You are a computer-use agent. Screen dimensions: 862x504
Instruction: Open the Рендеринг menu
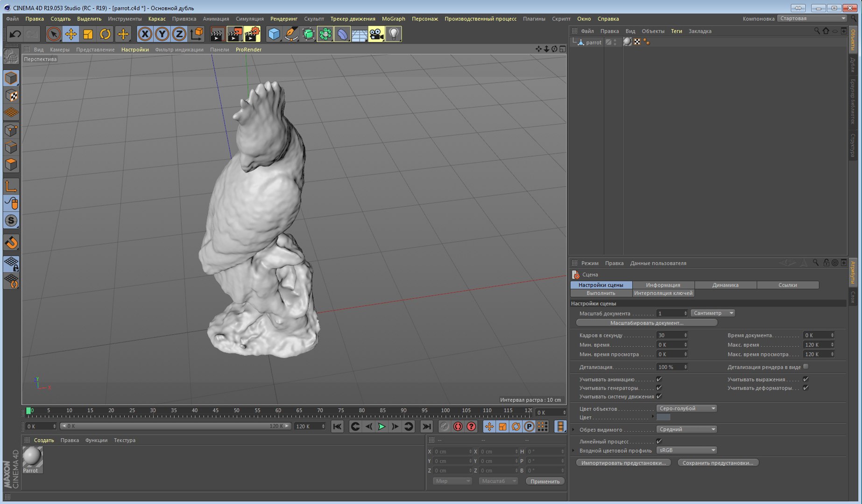point(284,19)
